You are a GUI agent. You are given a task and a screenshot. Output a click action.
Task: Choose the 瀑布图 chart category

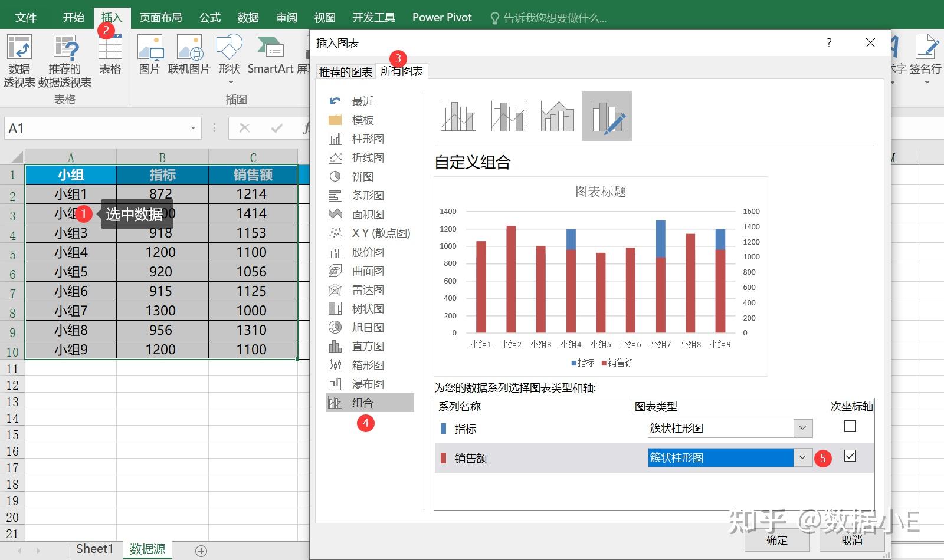367,383
